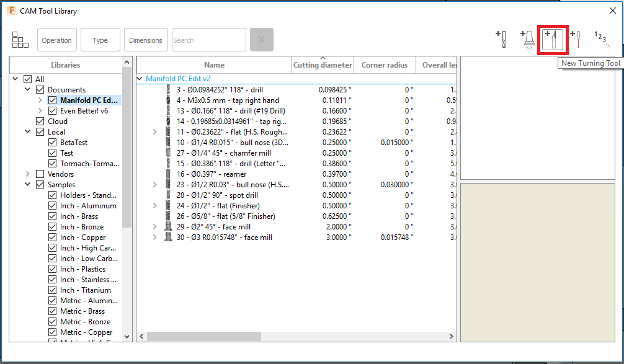Toggle the Samples checkbox

[x=40, y=185]
